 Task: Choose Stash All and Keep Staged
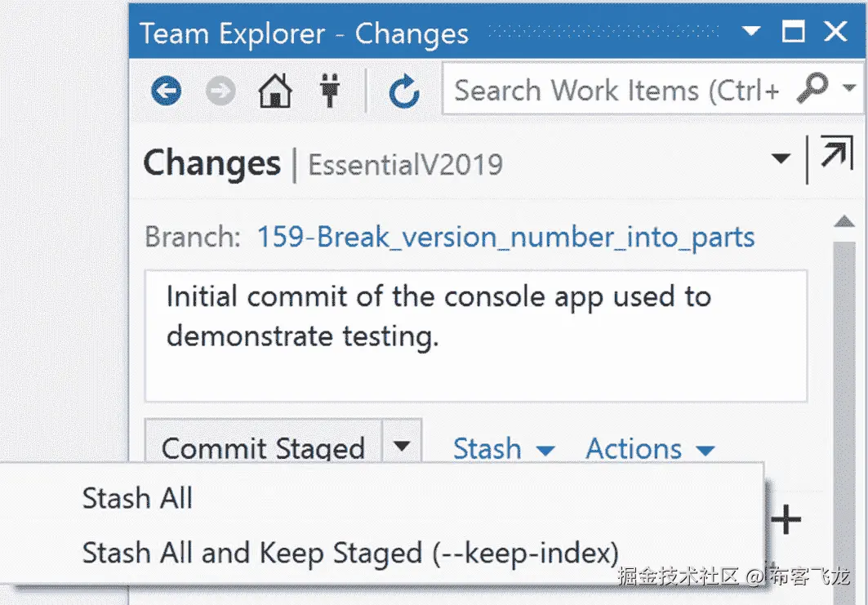[350, 553]
